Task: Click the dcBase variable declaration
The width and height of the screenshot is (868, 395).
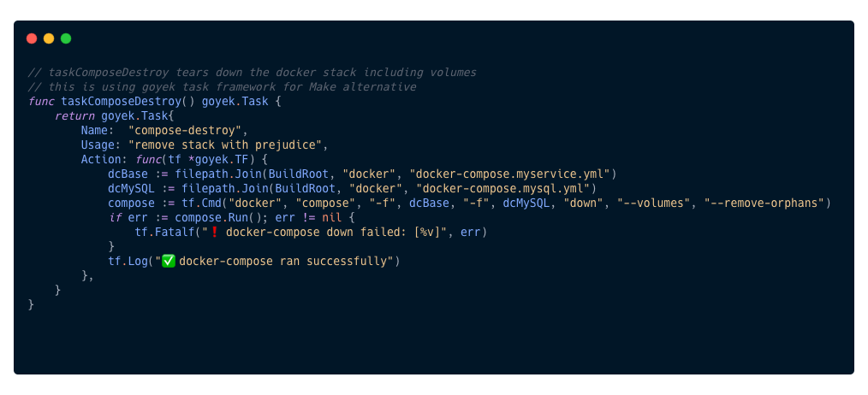Action: pyautogui.click(x=128, y=174)
